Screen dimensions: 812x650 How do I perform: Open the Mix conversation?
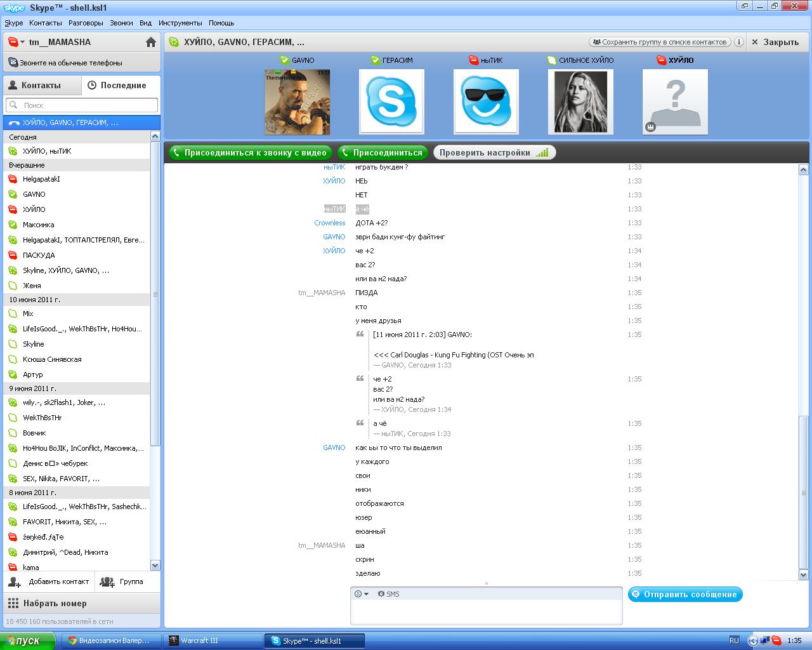tap(77, 314)
